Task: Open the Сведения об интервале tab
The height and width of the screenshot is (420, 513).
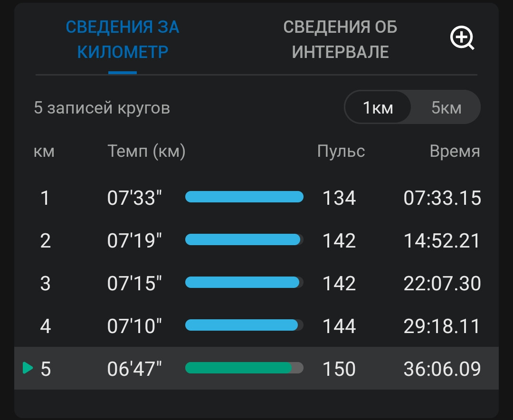Action: [x=340, y=39]
